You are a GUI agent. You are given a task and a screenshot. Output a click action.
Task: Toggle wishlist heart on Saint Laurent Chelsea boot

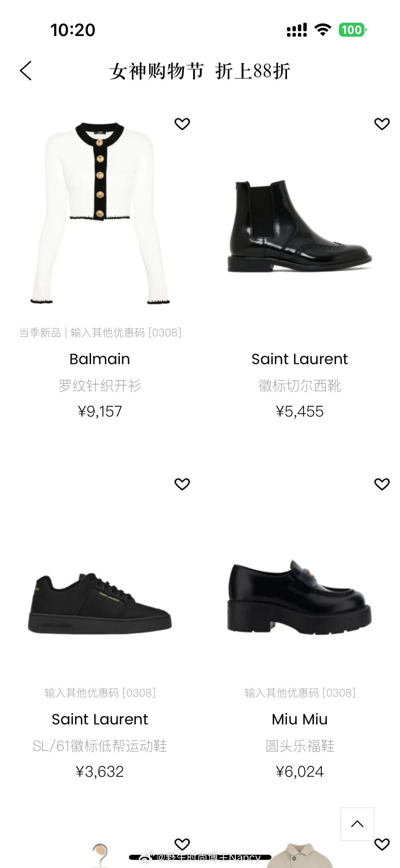pos(382,124)
